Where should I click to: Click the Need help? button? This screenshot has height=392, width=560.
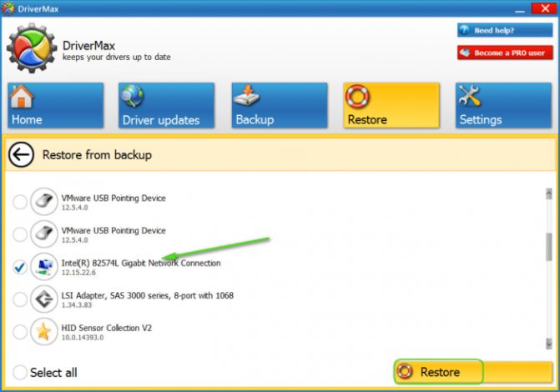click(505, 30)
